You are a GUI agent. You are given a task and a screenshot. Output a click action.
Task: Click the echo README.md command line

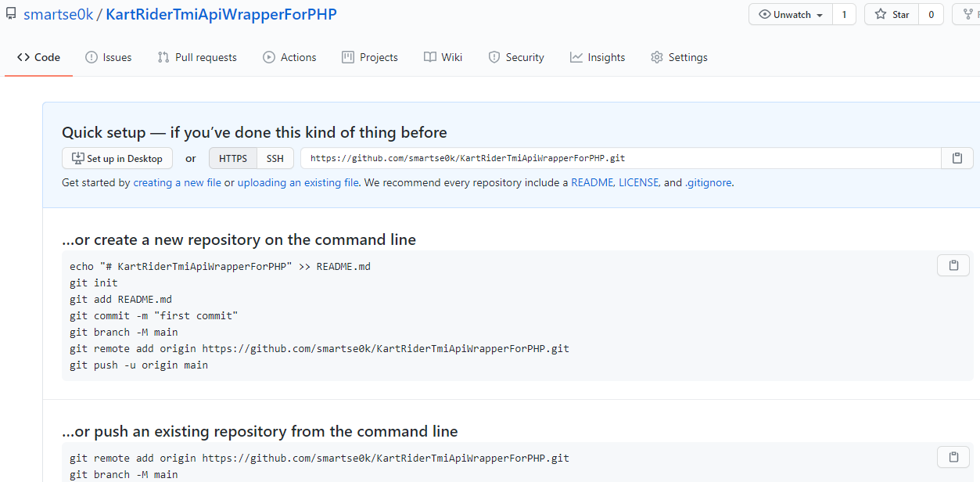tap(220, 266)
